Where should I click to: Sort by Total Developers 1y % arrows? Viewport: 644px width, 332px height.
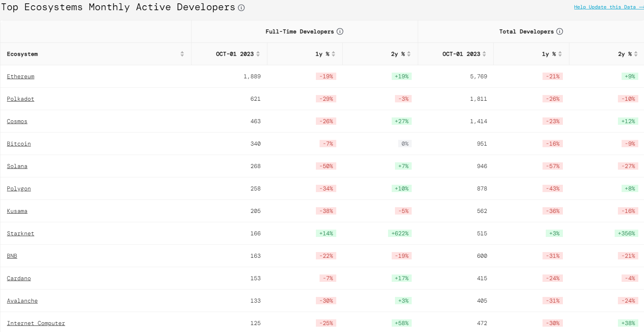point(560,54)
